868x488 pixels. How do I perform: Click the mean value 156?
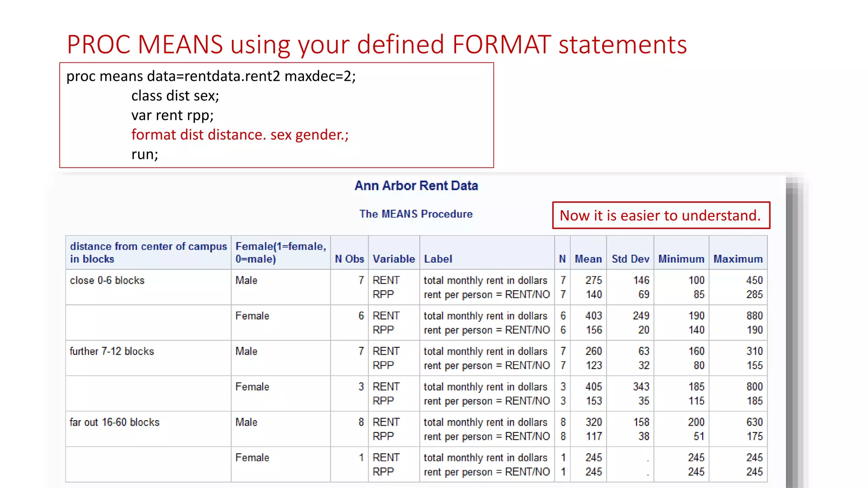point(594,330)
